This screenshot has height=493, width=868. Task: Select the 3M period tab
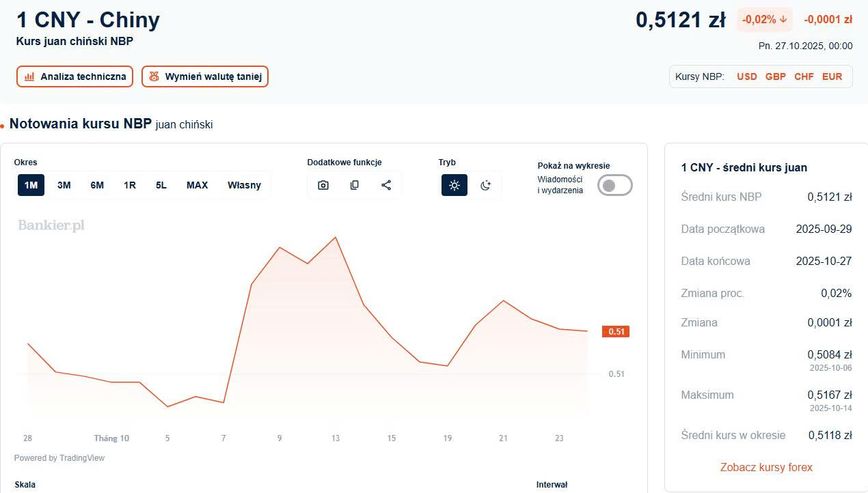coord(64,185)
